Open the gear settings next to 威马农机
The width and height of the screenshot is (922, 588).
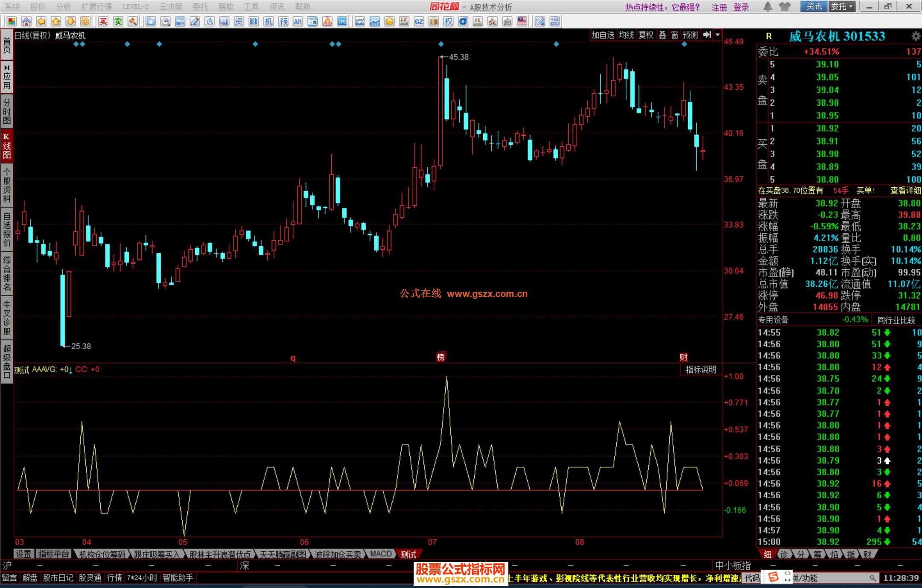click(915, 36)
